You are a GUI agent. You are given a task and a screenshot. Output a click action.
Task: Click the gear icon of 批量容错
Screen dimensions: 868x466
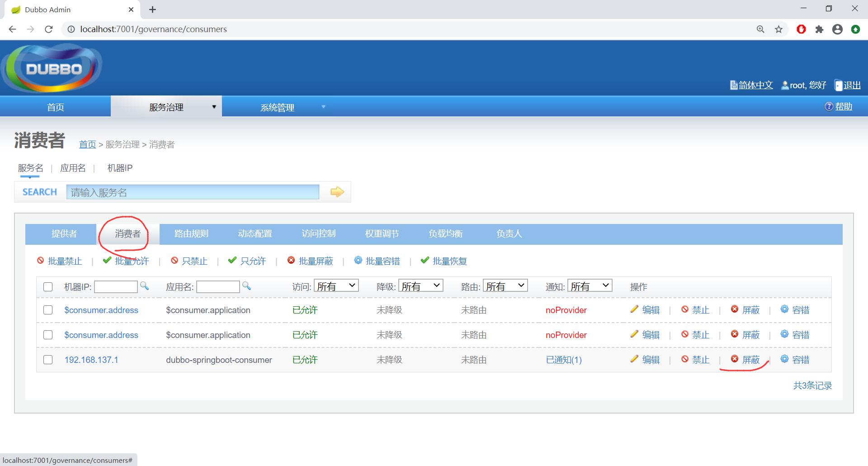pos(358,260)
